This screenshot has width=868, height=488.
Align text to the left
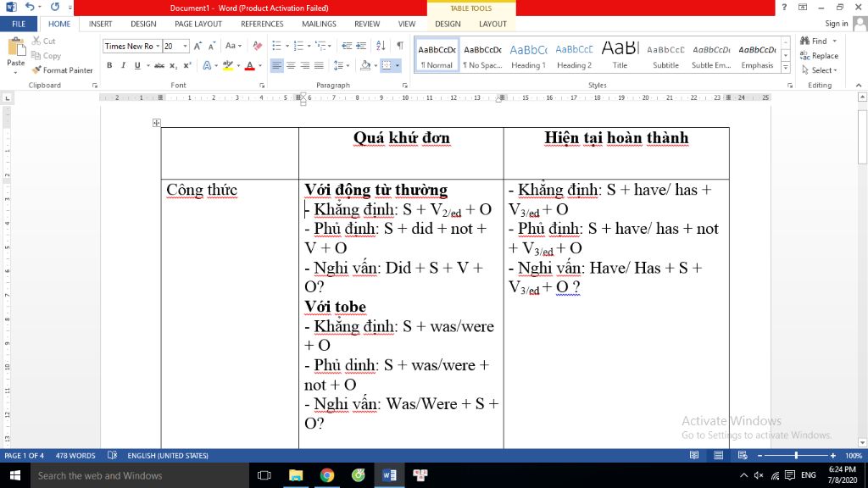(x=276, y=65)
